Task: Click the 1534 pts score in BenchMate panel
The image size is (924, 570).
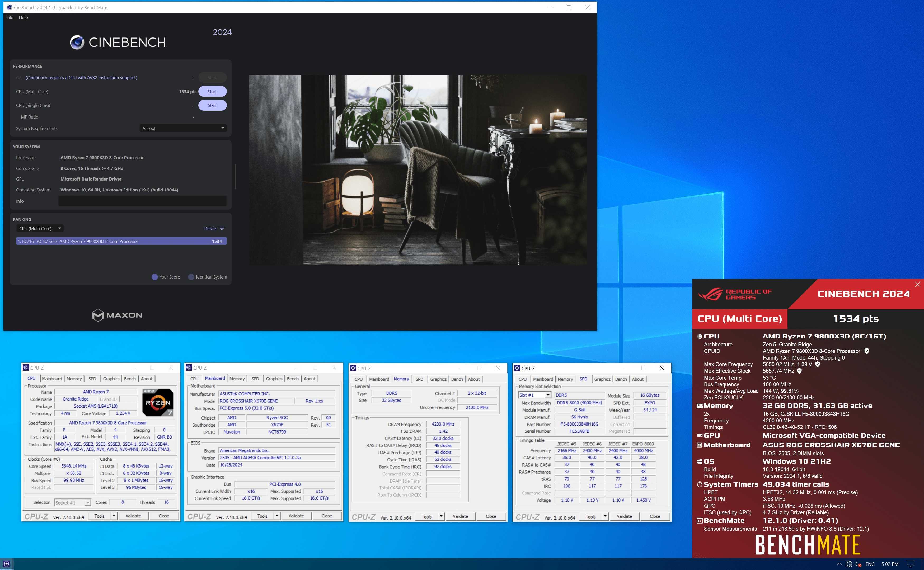Action: click(x=855, y=319)
